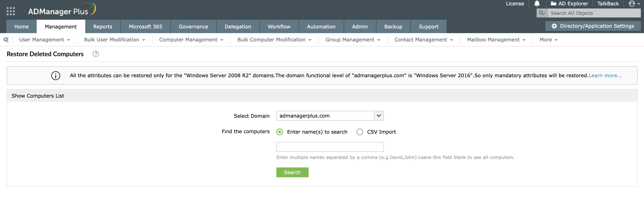Screen dimensions: 644x214
Task: Click the notifications bell icon
Action: pos(537,4)
